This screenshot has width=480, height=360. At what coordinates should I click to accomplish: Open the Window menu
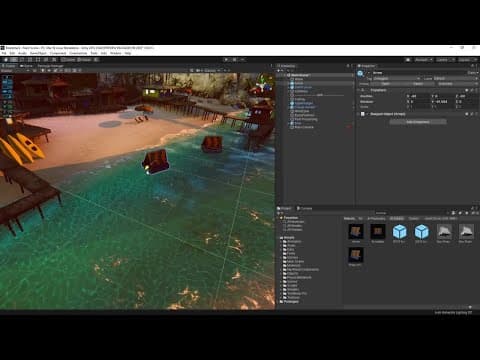click(x=116, y=53)
